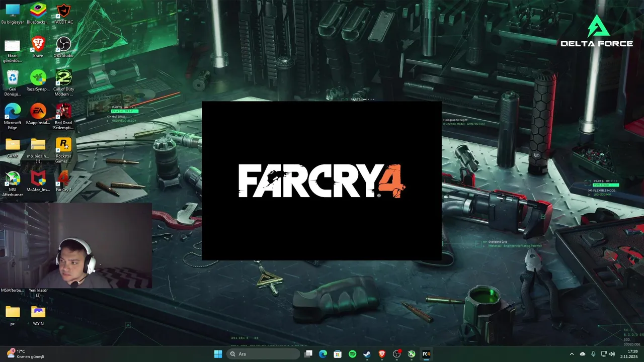Viewport: 644px width, 362px height.
Task: Select the MSI Afterburner desktop shortcut
Action: pos(13,185)
